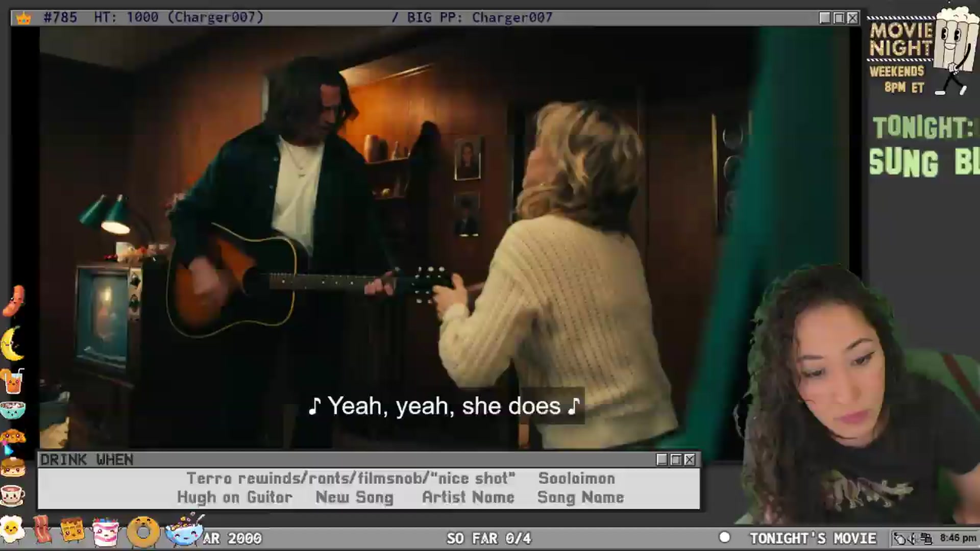Click the "WEEKENDS 8PM ET" schedule text

[897, 79]
